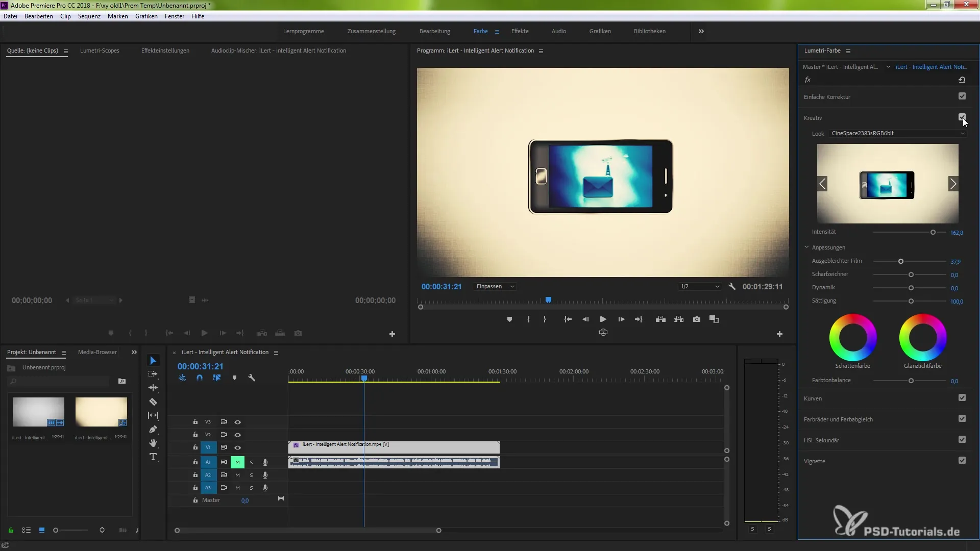
Task: Open the Fenster menu
Action: click(175, 16)
